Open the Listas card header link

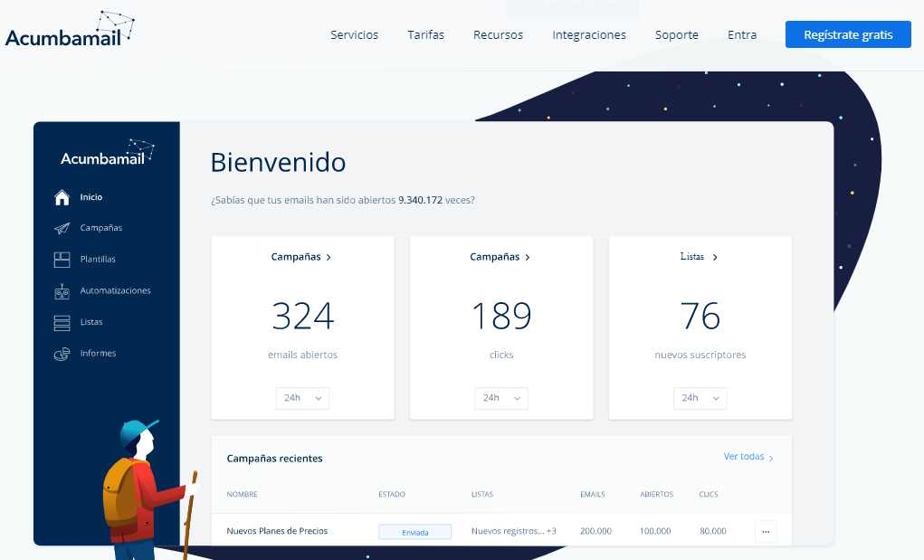[699, 257]
